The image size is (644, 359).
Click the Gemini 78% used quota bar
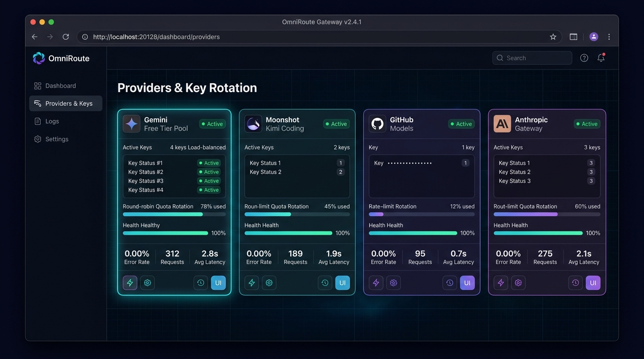click(x=174, y=215)
